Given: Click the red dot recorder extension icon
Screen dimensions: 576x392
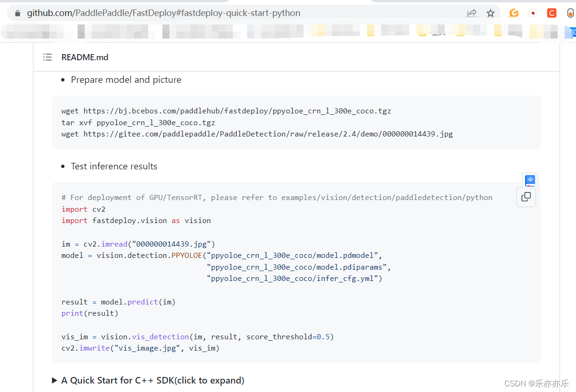Looking at the screenshot, I should 533,13.
